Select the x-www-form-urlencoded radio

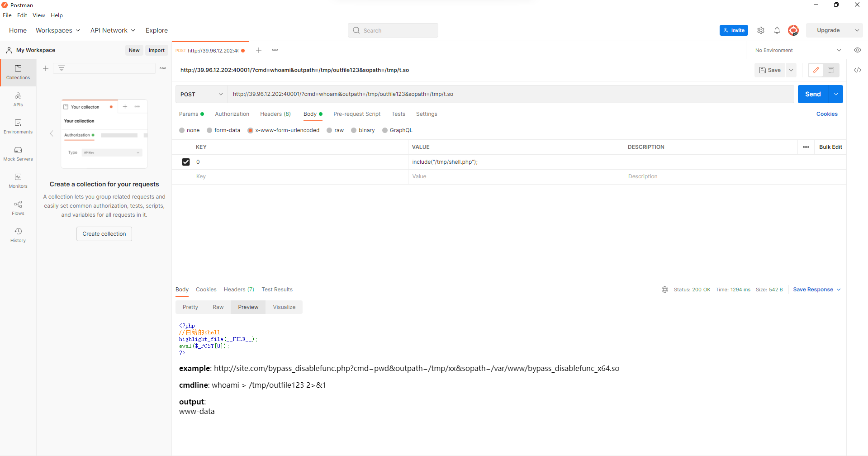pos(250,130)
